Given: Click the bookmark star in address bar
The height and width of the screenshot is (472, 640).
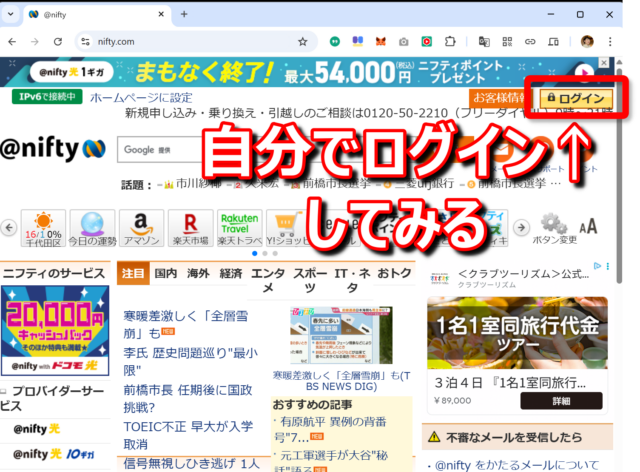Looking at the screenshot, I should click(x=302, y=42).
